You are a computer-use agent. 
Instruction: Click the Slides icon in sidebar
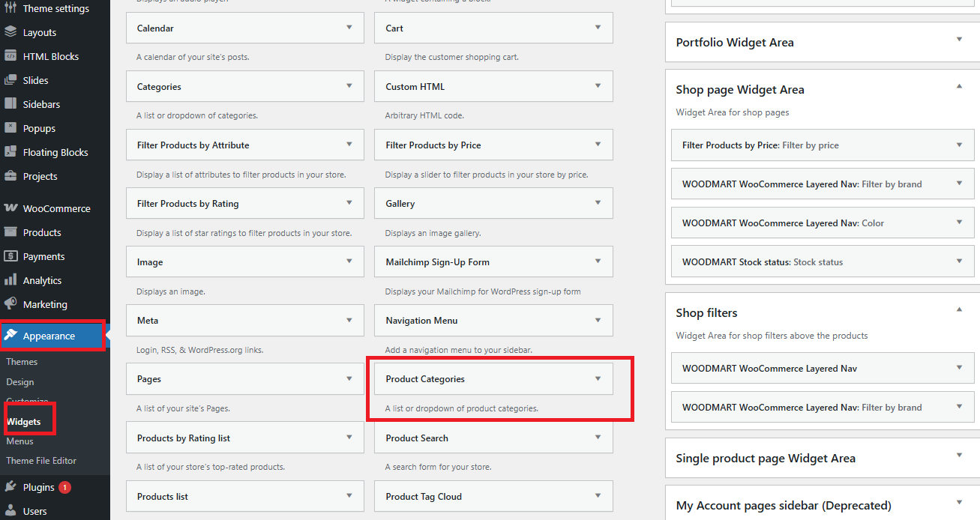coord(10,80)
